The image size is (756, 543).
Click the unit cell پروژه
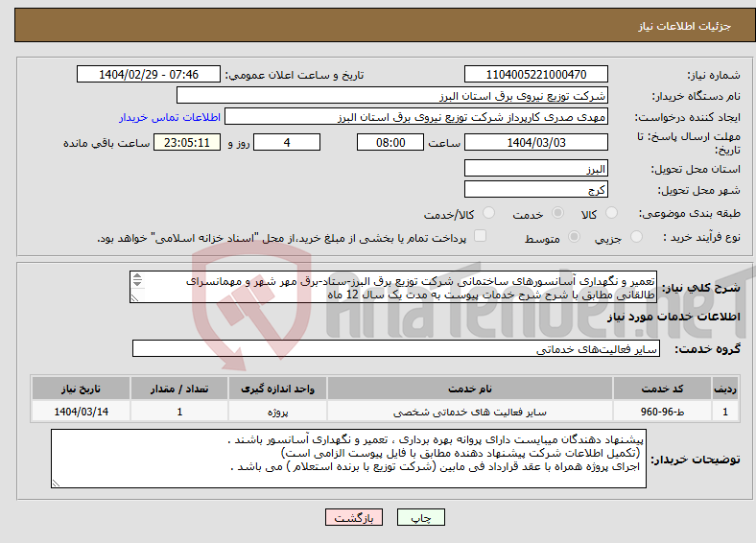(x=277, y=412)
